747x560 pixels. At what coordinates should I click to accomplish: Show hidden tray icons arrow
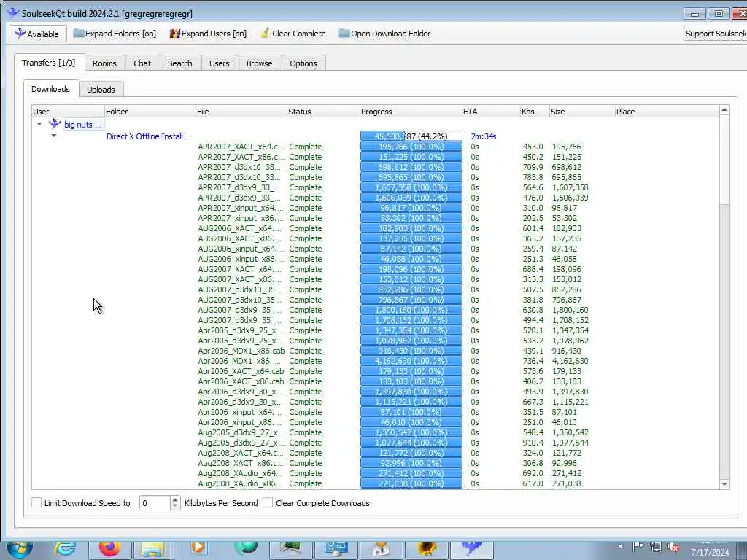[620, 547]
